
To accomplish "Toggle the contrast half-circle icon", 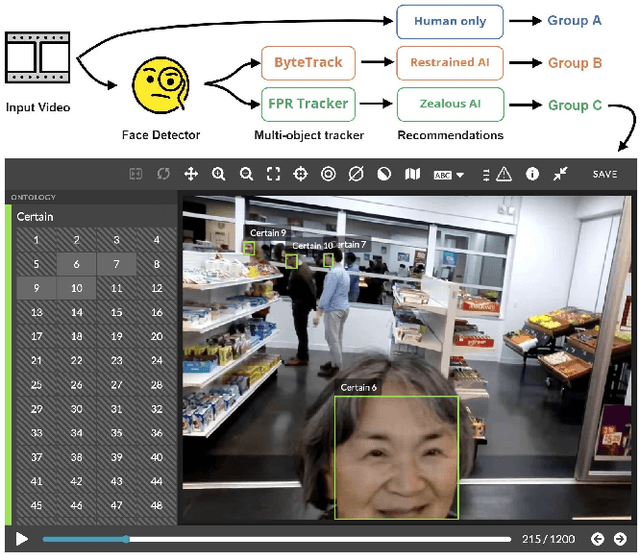I will coord(383,174).
